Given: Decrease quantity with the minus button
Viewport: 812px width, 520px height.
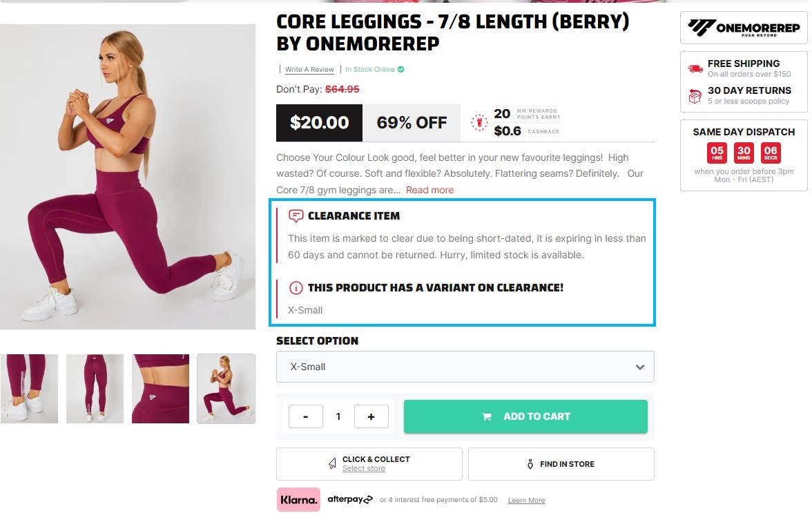Looking at the screenshot, I should (x=305, y=416).
